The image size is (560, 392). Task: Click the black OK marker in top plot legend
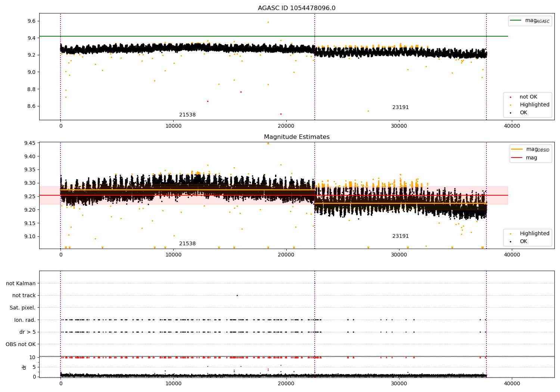point(510,113)
